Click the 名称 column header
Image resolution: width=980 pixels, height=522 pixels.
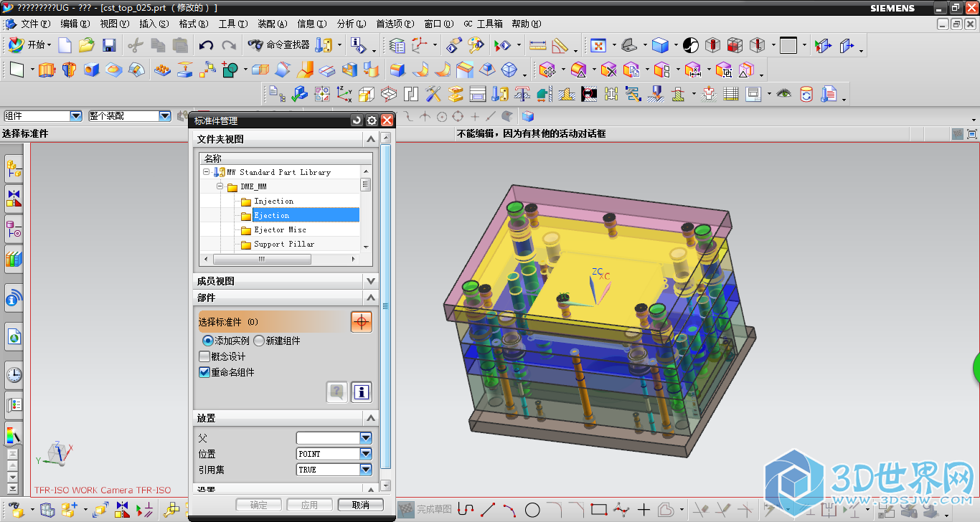click(286, 158)
